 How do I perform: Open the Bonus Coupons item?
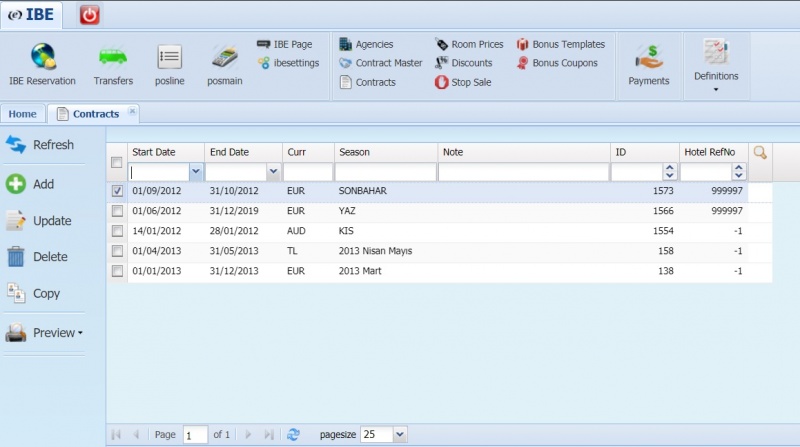[x=557, y=63]
